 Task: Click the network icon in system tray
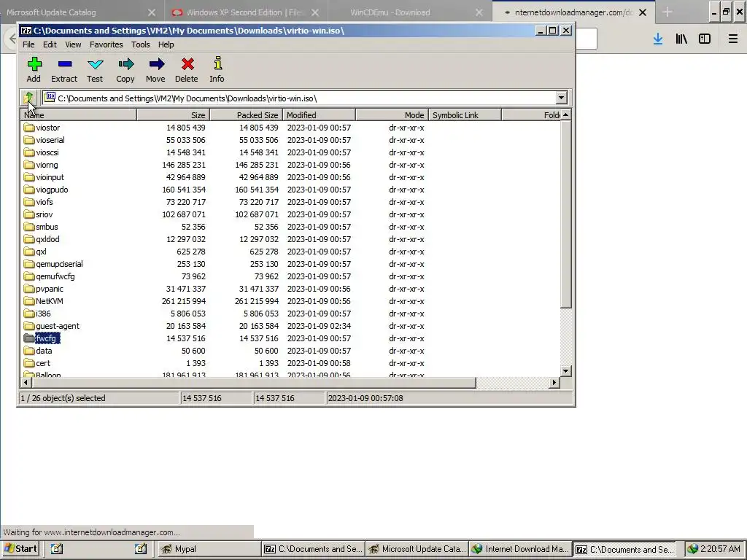pyautogui.click(x=693, y=549)
